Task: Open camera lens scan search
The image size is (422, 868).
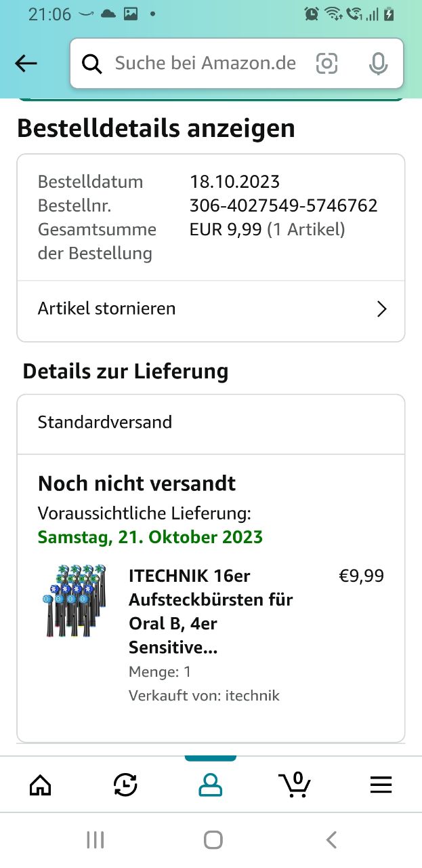Action: click(326, 64)
